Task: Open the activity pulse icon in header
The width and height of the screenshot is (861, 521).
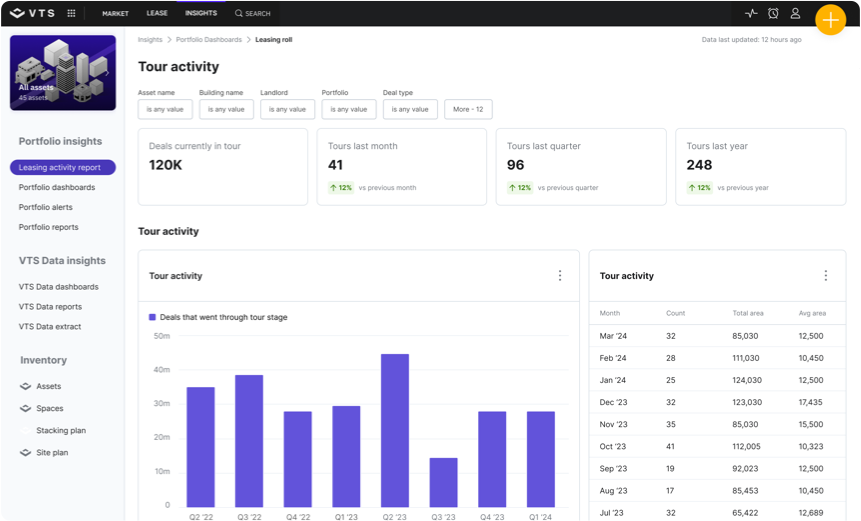Action: 751,13
